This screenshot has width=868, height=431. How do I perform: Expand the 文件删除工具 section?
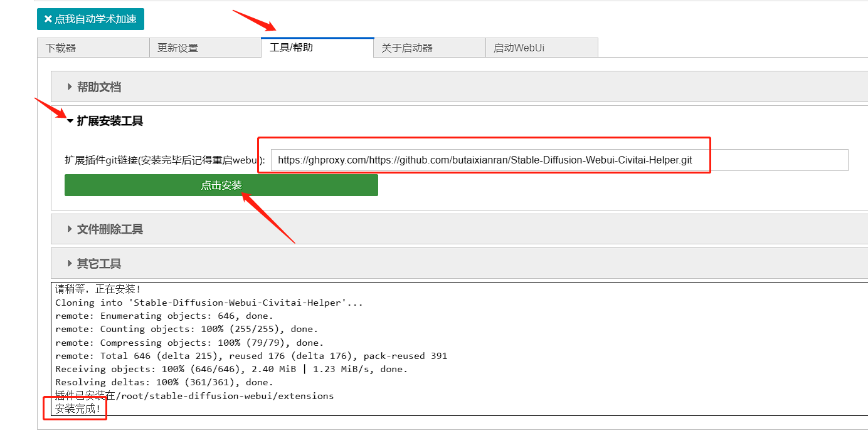[110, 229]
